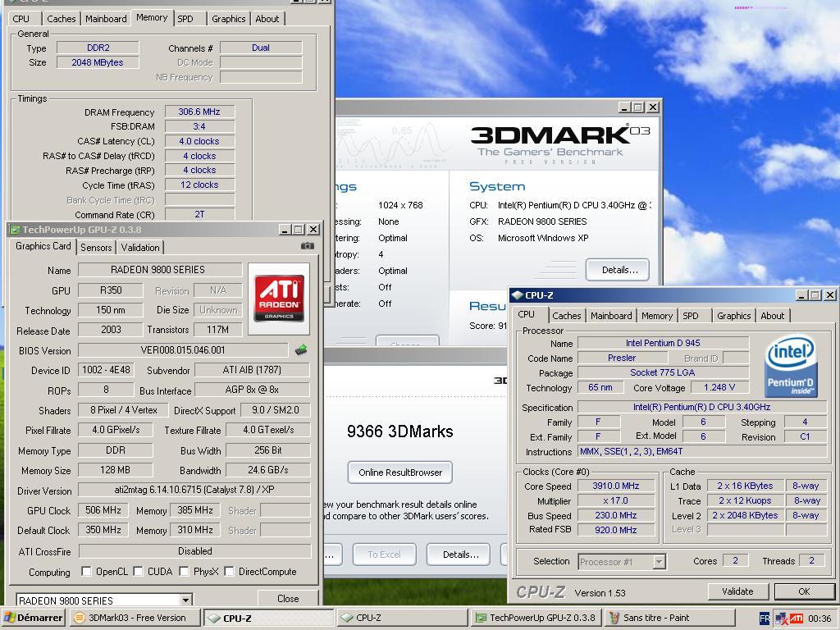
Task: Click the To Excel button in 3DMark
Action: 384,555
